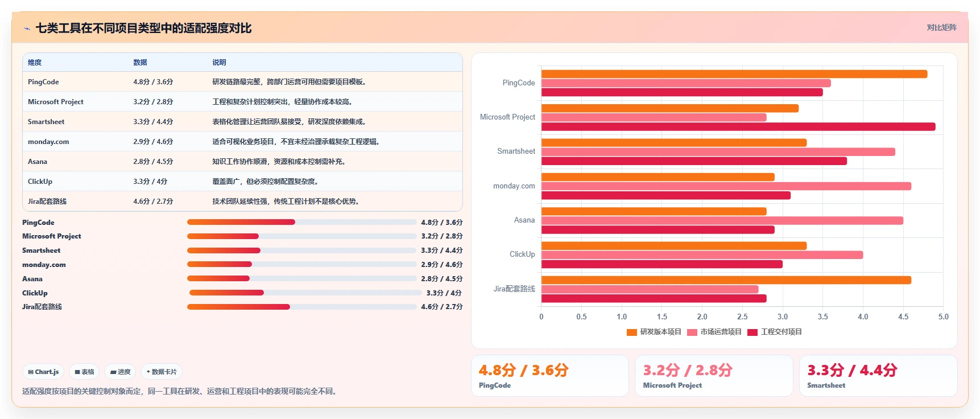
Task: Click Jira配套路线 orange chart bar
Action: click(x=726, y=280)
